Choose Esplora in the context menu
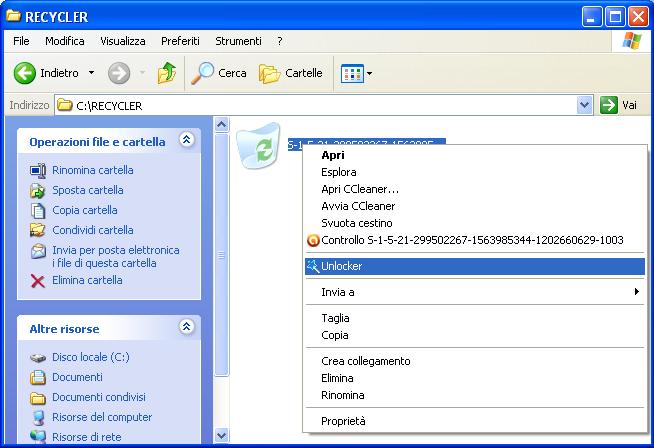 pyautogui.click(x=475, y=172)
